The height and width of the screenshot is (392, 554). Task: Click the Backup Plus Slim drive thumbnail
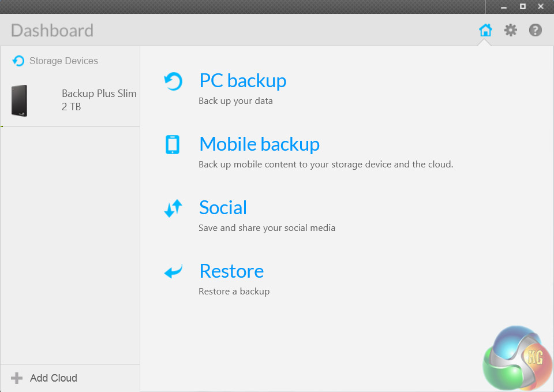pyautogui.click(x=19, y=100)
